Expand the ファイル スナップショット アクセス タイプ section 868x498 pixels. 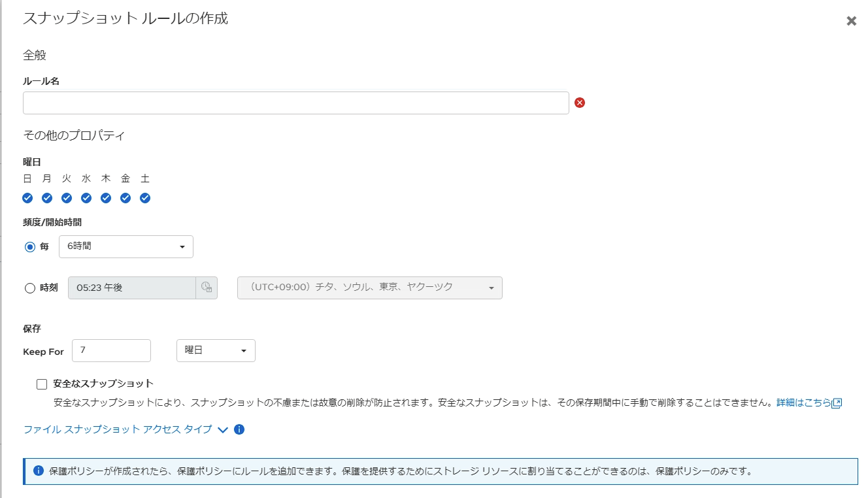(x=223, y=429)
